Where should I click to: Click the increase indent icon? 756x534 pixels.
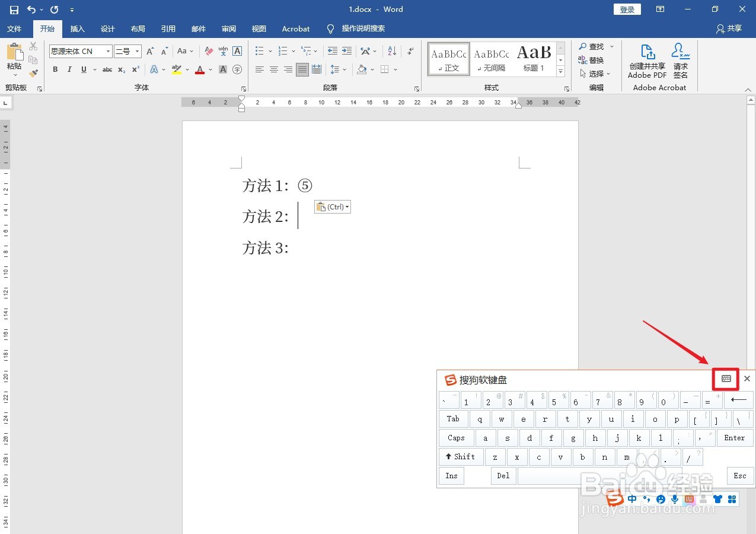coord(347,52)
